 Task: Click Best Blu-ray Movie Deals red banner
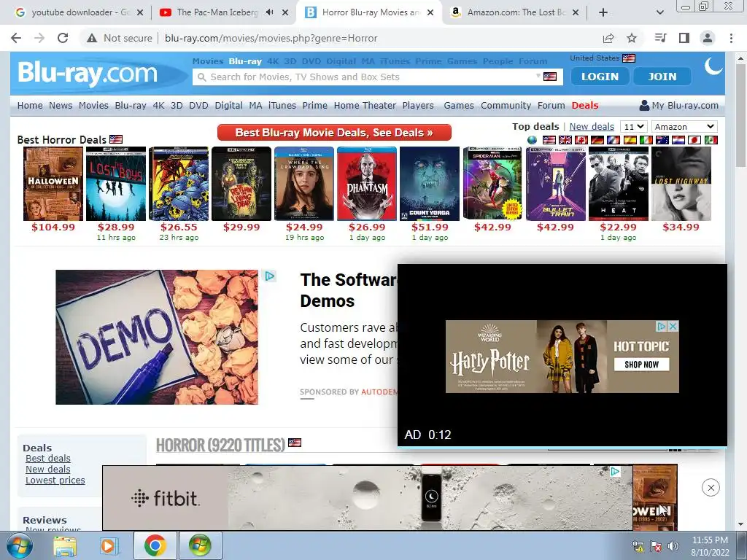334,133
